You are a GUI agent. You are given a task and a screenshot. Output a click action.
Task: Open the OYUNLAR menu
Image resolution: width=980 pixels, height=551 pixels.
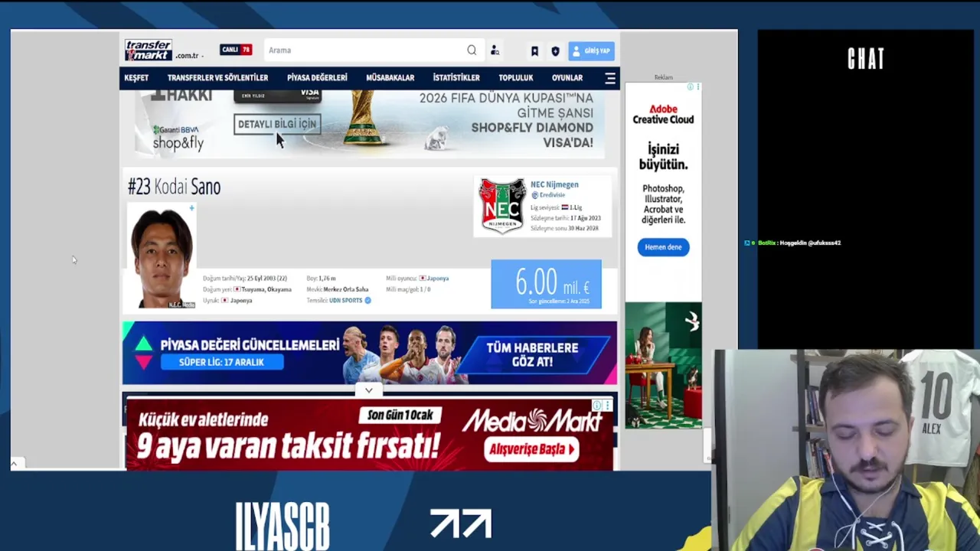click(567, 77)
